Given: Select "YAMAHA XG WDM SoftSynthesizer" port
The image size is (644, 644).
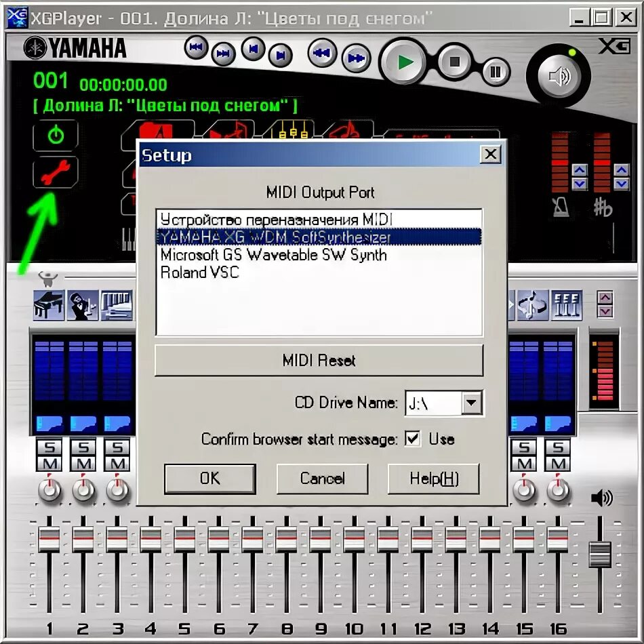Looking at the screenshot, I should coord(319,237).
